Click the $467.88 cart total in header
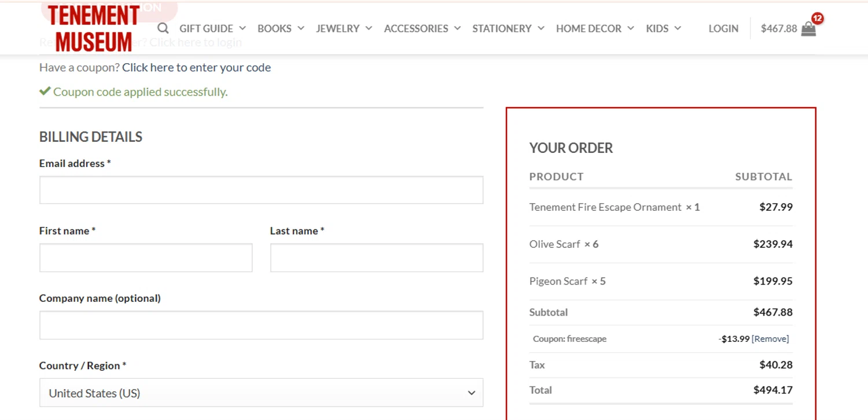This screenshot has width=868, height=420. (779, 28)
